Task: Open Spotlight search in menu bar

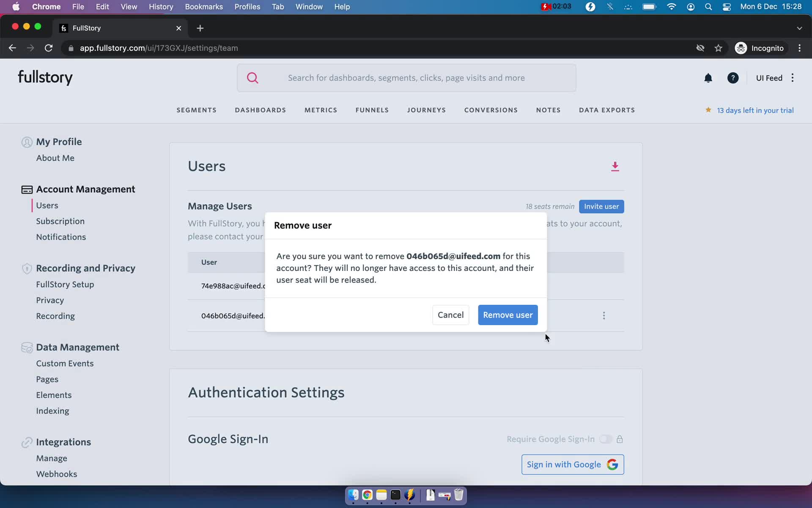Action: [708, 7]
